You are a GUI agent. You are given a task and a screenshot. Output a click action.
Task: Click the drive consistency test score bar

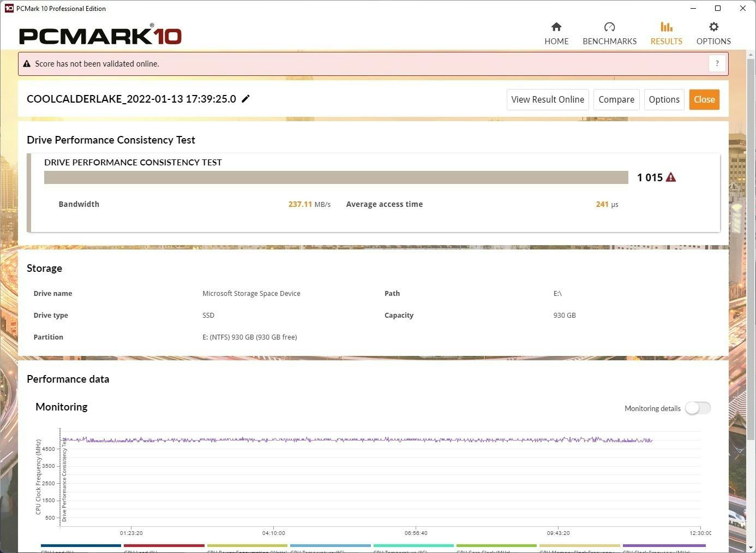pos(336,177)
